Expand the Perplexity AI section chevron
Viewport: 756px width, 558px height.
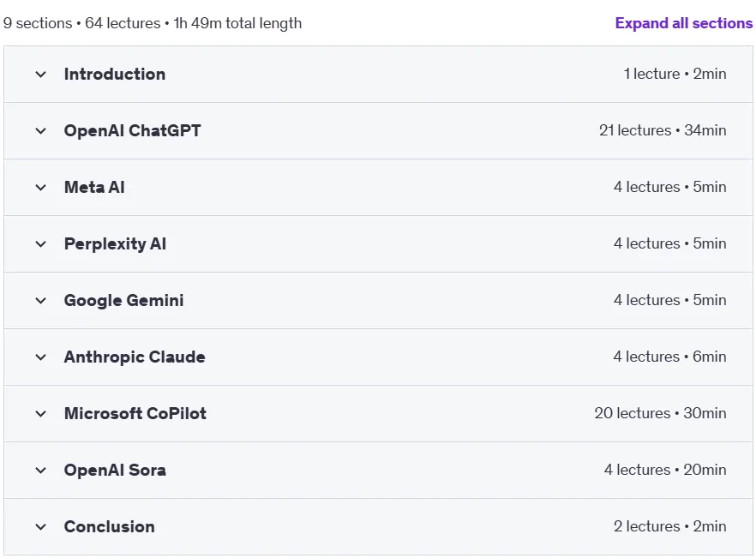(x=41, y=244)
